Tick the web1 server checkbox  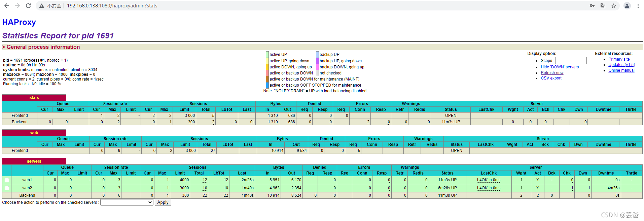click(7, 180)
